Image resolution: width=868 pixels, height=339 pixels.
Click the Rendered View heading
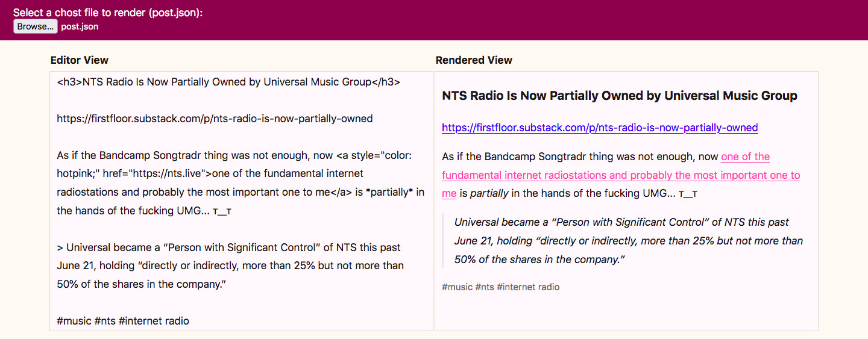point(474,60)
